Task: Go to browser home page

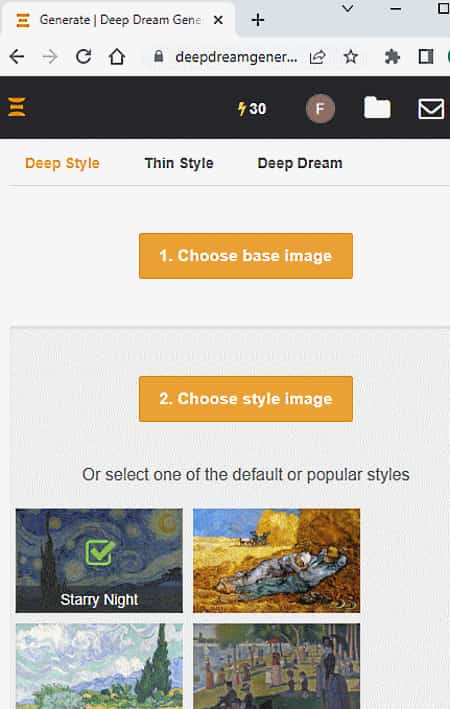Action: (117, 57)
